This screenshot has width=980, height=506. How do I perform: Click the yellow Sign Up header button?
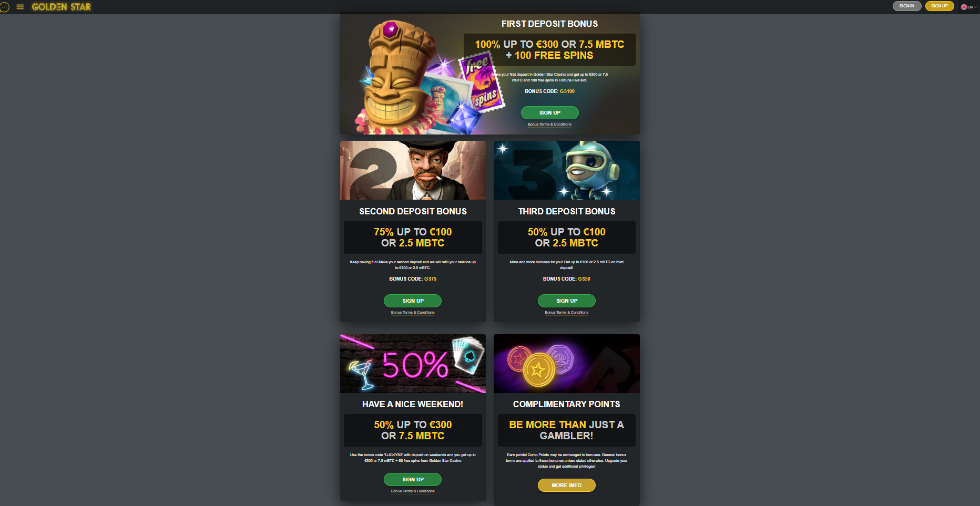point(940,6)
